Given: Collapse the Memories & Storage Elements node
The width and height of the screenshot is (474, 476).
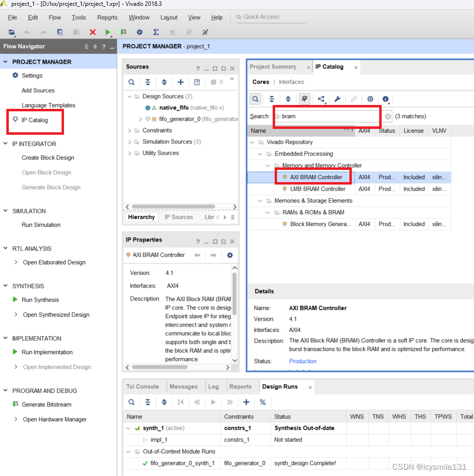Looking at the screenshot, I should pyautogui.click(x=260, y=201).
